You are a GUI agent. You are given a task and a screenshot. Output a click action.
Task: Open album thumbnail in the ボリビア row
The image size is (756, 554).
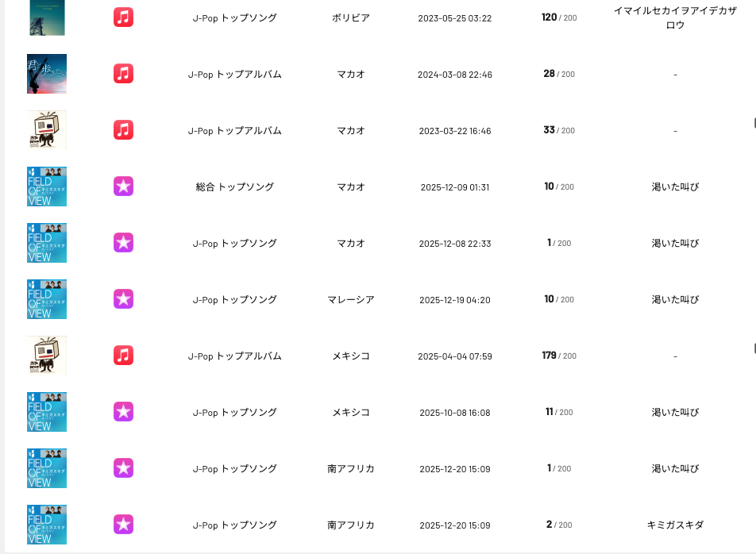pos(47,17)
